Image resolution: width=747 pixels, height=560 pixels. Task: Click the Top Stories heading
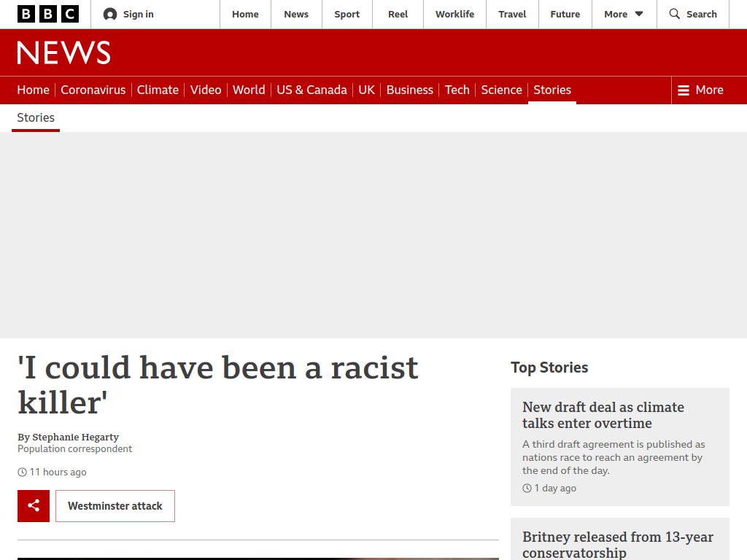(x=549, y=367)
